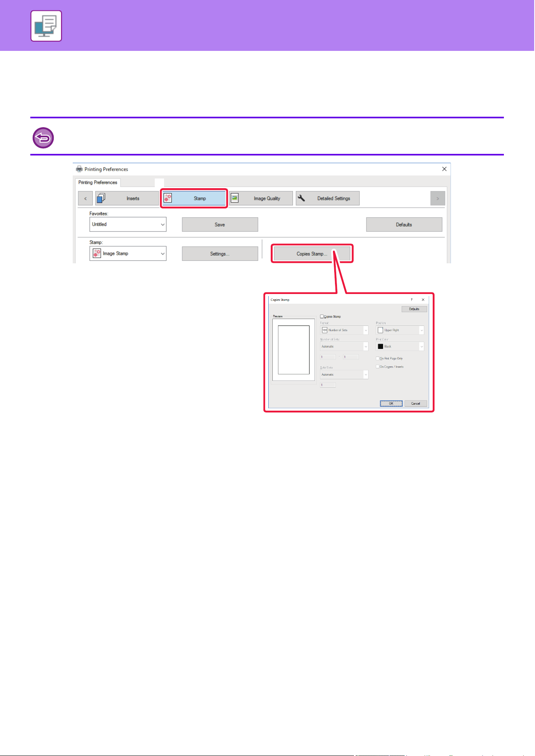
Task: Open the Total Sets Automatic dropdown
Action: click(x=344, y=375)
